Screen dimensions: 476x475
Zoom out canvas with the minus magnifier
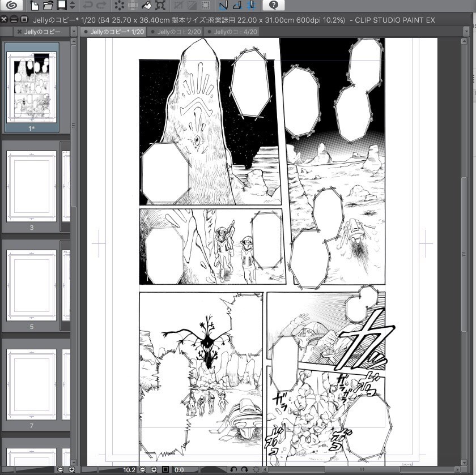click(x=142, y=469)
